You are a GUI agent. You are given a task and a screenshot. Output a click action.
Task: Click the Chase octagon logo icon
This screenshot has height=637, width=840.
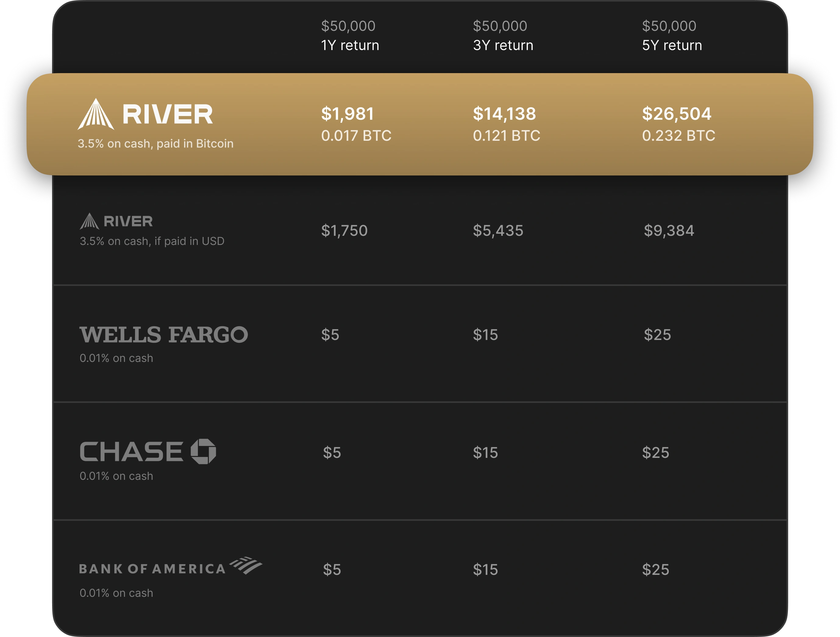pos(203,451)
